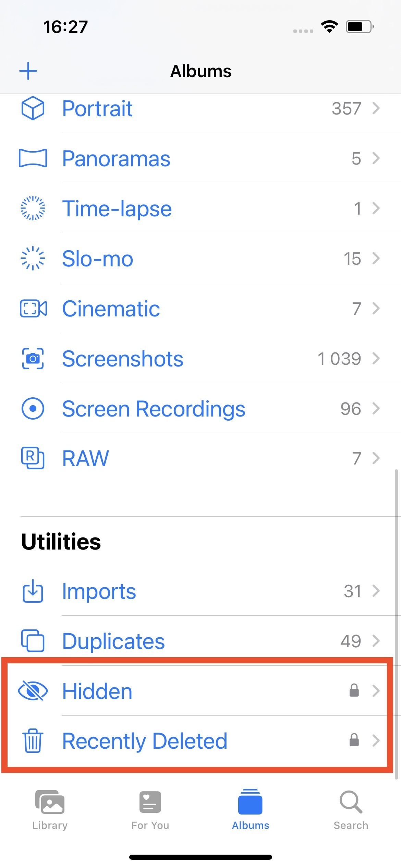This screenshot has height=868, width=401.
Task: Open the For You tab
Action: 150,810
